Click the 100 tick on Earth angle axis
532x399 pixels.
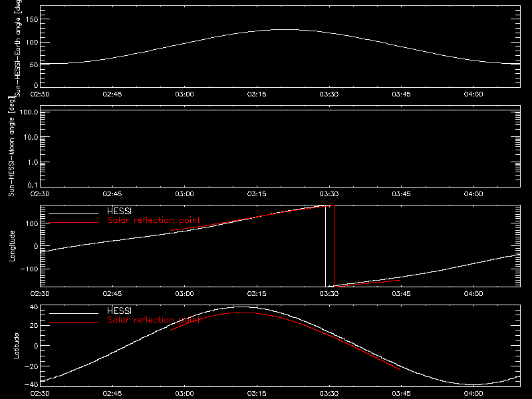click(32, 43)
